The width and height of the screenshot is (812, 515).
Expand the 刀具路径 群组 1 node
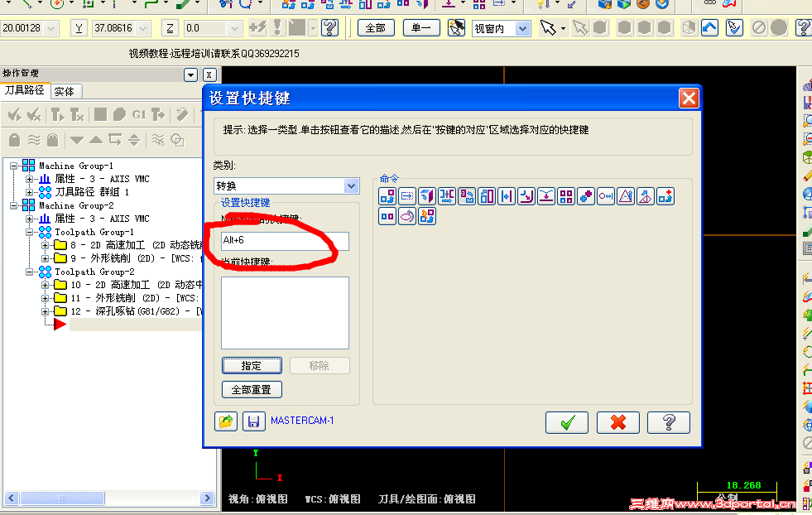(30, 192)
